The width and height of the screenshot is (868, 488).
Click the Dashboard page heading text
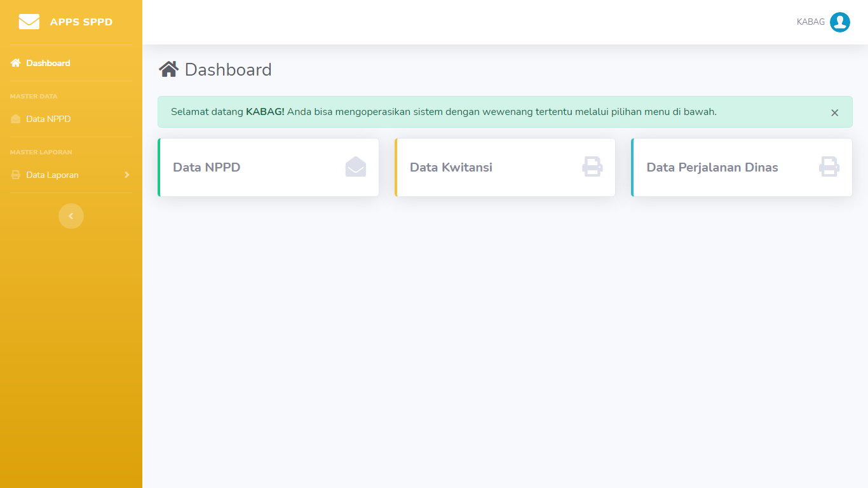(x=228, y=69)
